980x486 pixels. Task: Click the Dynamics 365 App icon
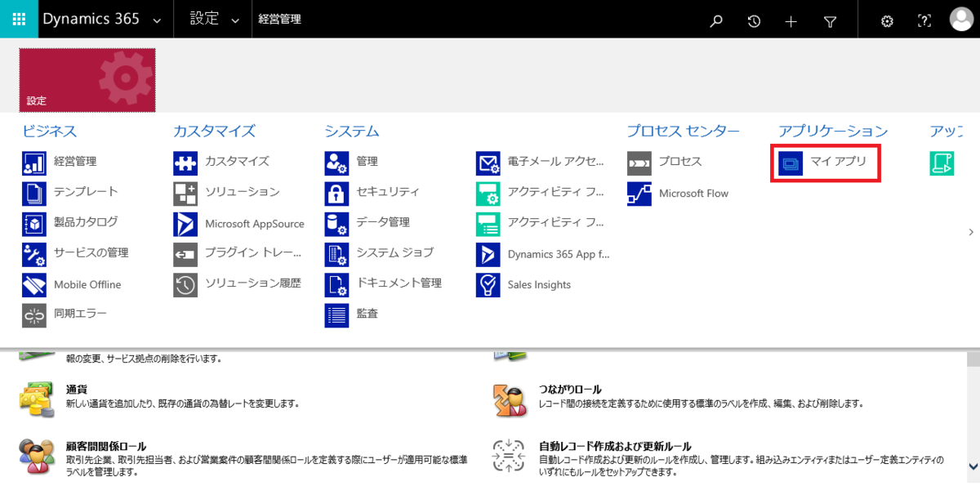click(x=488, y=255)
